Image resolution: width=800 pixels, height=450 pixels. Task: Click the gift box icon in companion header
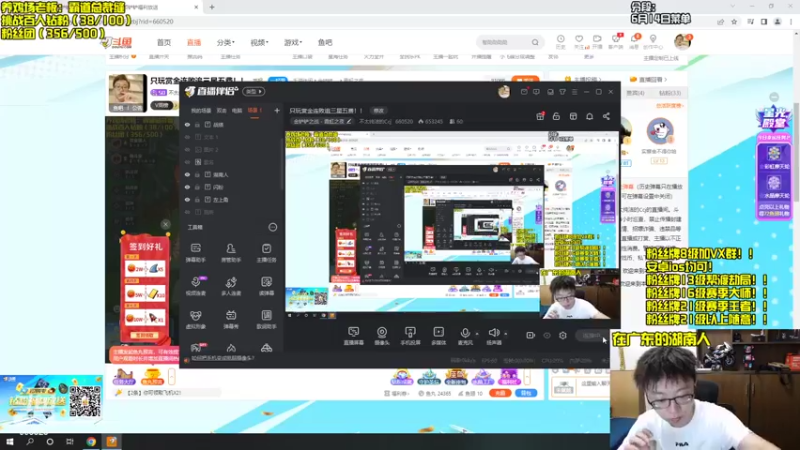click(x=540, y=116)
